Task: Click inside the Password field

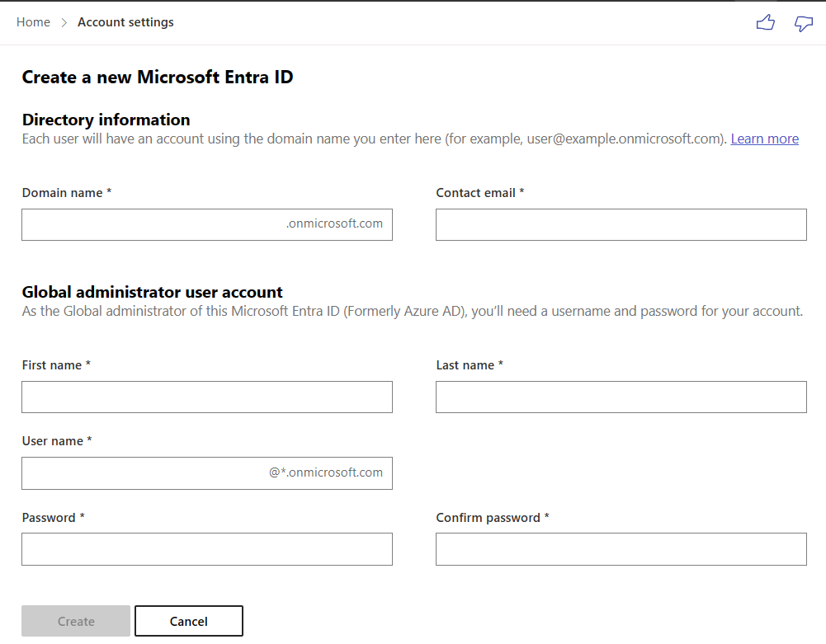Action: 206,548
